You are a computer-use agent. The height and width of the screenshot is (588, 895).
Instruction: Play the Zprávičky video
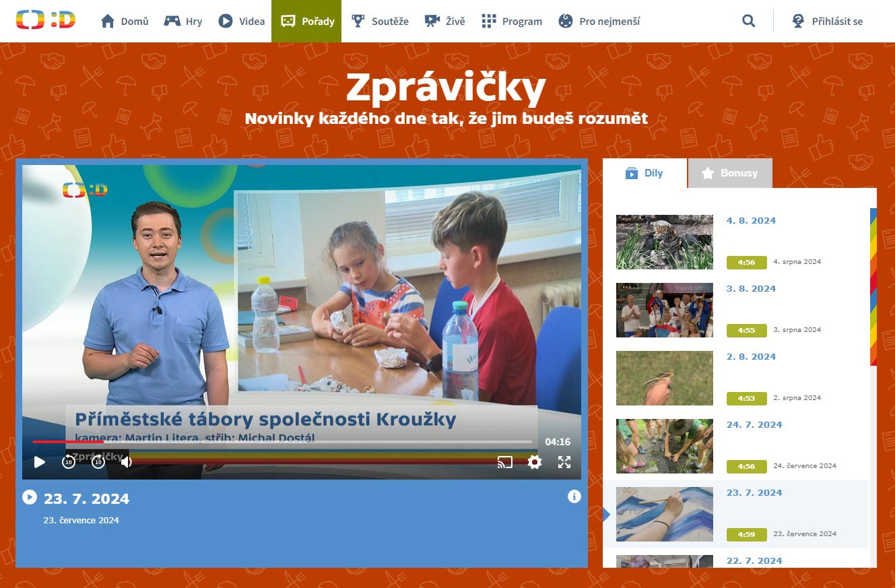point(40,462)
